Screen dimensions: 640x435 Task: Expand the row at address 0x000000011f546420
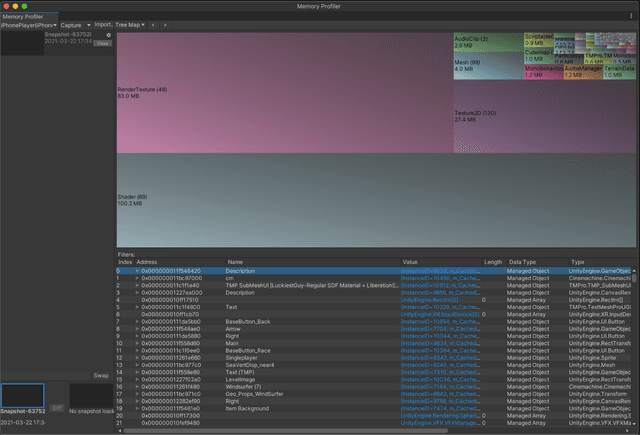point(138,271)
